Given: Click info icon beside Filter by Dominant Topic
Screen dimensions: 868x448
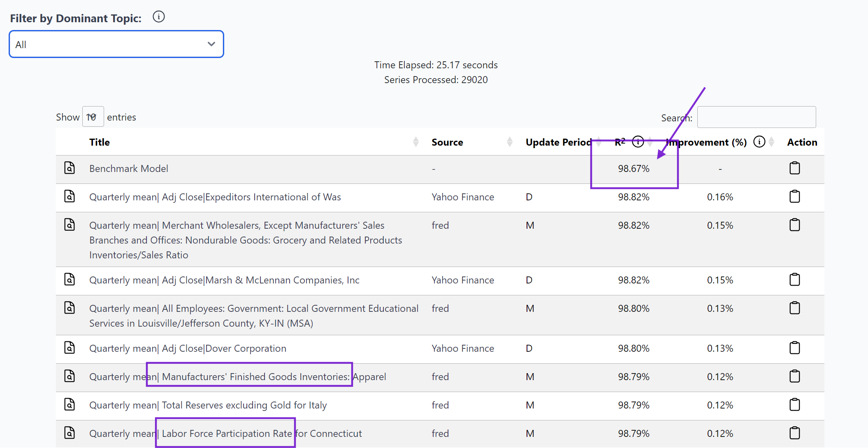Looking at the screenshot, I should (158, 17).
